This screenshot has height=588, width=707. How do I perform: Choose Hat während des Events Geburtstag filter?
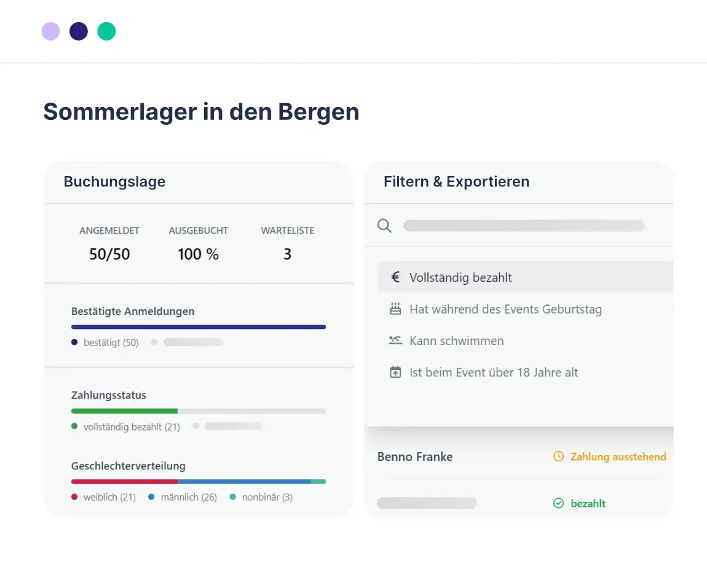505,309
